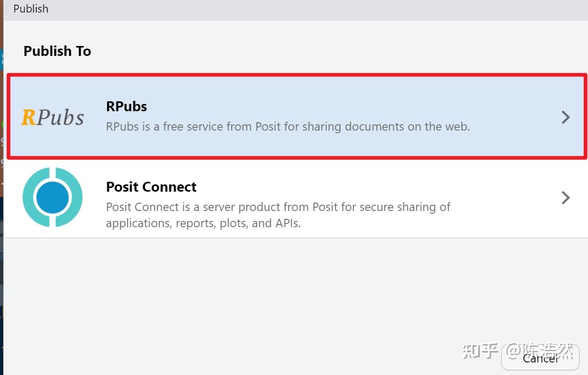Click the RPubs free service description text
This screenshot has width=588, height=375.
(287, 126)
